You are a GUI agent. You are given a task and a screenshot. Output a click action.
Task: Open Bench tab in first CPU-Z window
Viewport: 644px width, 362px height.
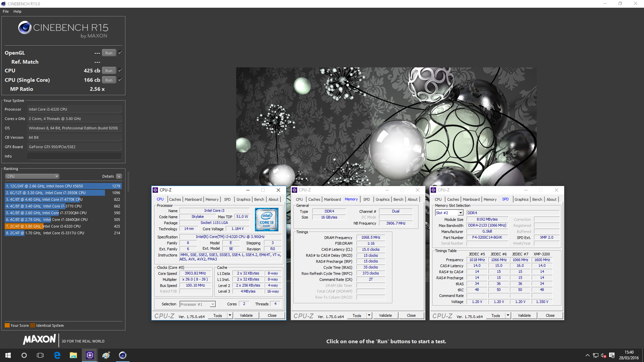coord(259,199)
